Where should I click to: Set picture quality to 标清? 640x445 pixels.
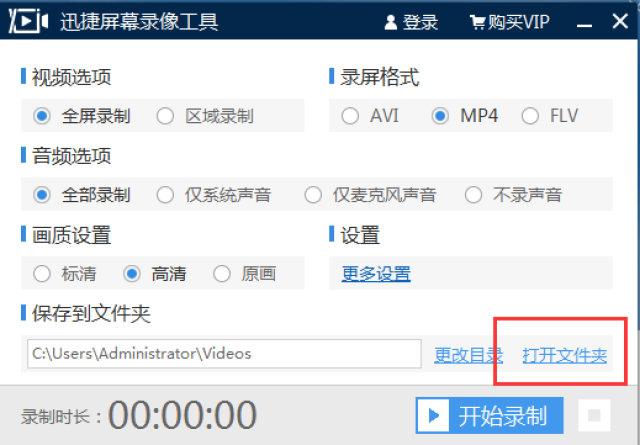(42, 274)
